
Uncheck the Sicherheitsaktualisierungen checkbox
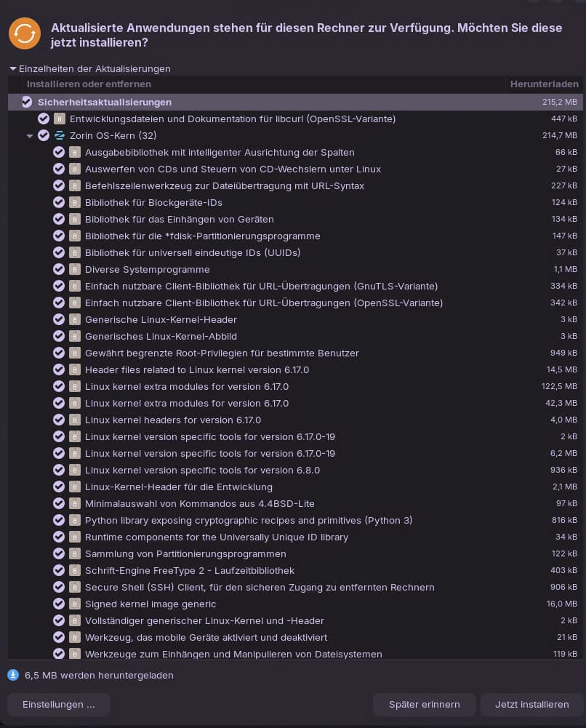[28, 102]
